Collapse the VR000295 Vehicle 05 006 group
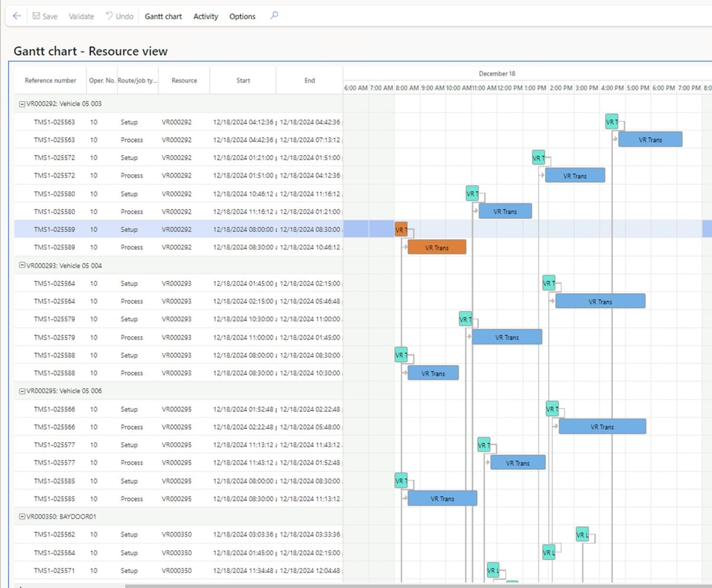The height and width of the screenshot is (588, 712). pyautogui.click(x=22, y=390)
